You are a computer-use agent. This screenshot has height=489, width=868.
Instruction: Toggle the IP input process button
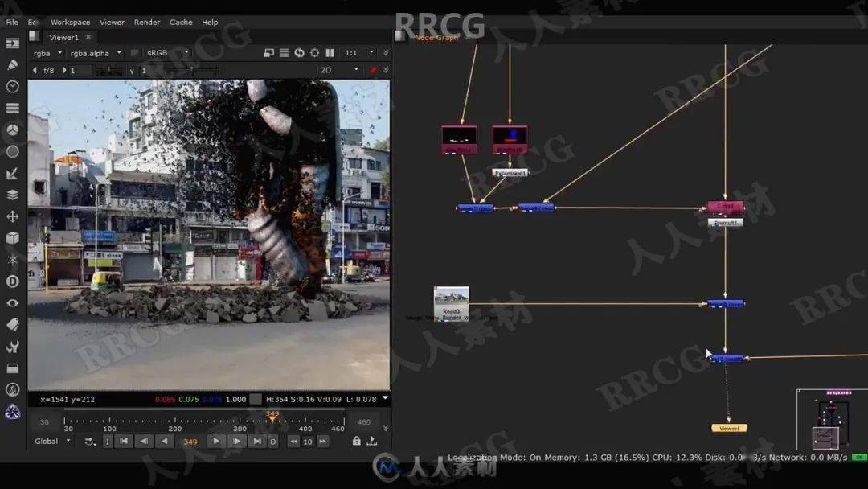[x=133, y=53]
